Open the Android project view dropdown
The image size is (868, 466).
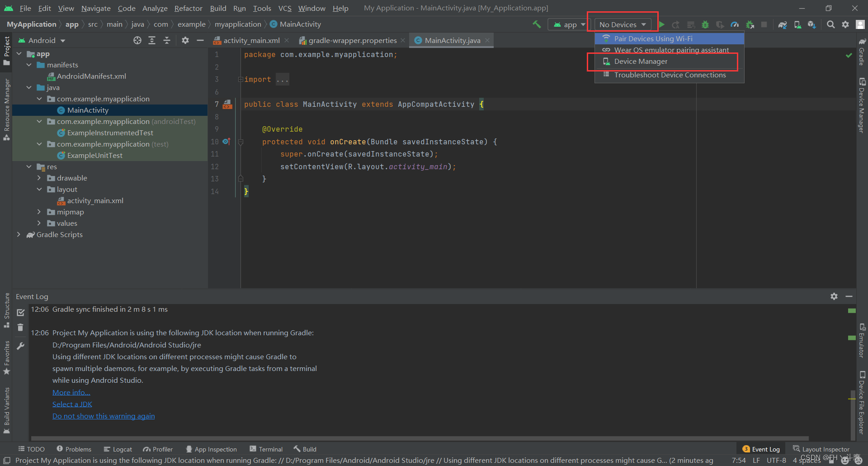[42, 40]
